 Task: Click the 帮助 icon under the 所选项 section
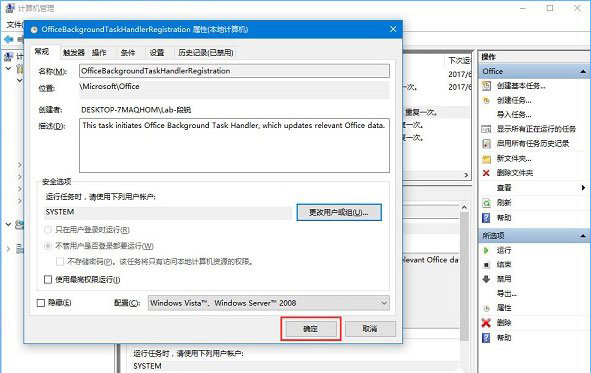pos(487,338)
